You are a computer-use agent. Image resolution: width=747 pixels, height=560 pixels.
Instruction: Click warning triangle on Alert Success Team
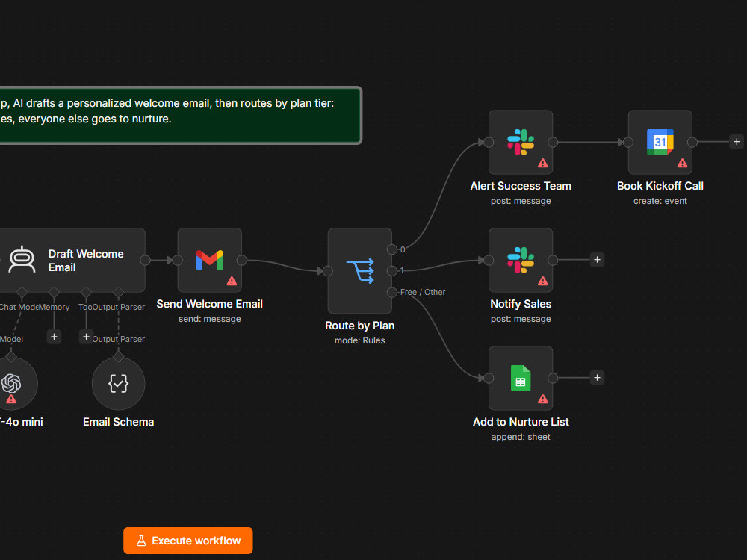tap(542, 164)
